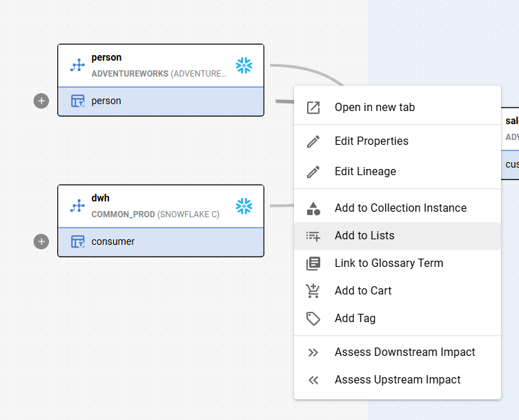Click the ADVENTUREWORKS person node header
519x420 pixels.
point(159,66)
